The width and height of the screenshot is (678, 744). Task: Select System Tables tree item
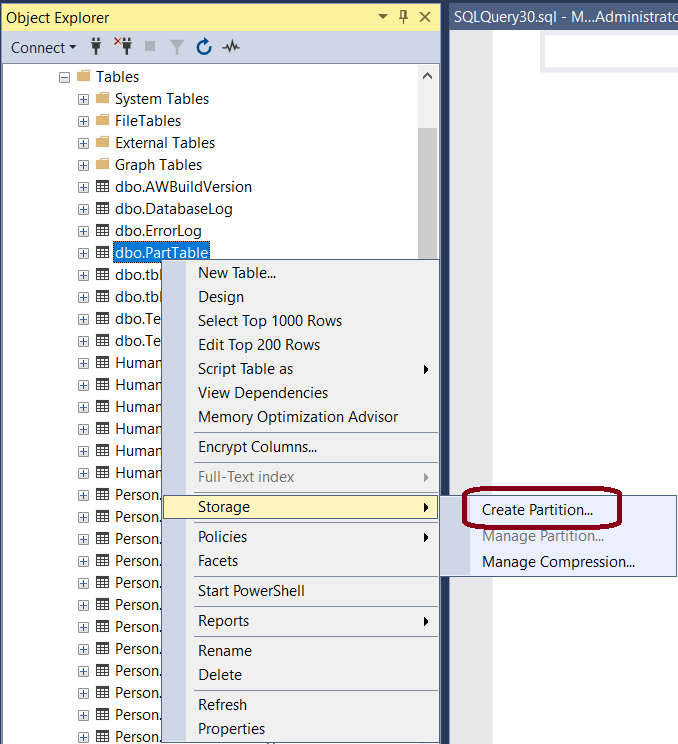click(x=162, y=99)
